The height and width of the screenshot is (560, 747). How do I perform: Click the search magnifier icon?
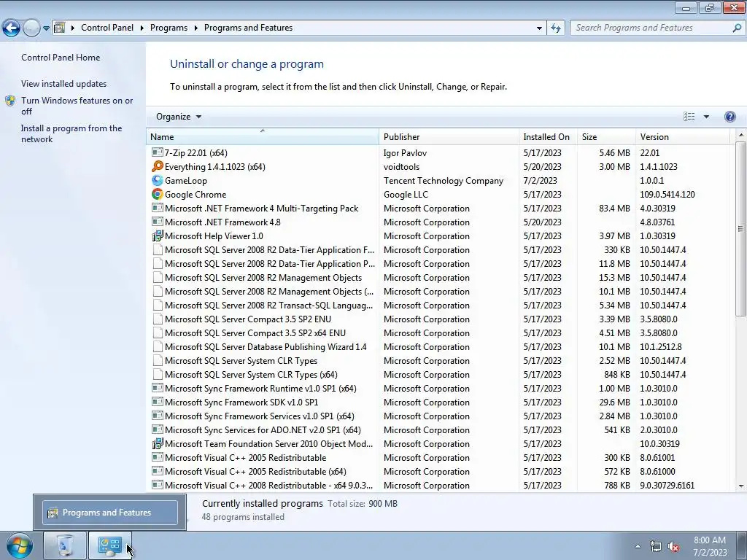737,28
